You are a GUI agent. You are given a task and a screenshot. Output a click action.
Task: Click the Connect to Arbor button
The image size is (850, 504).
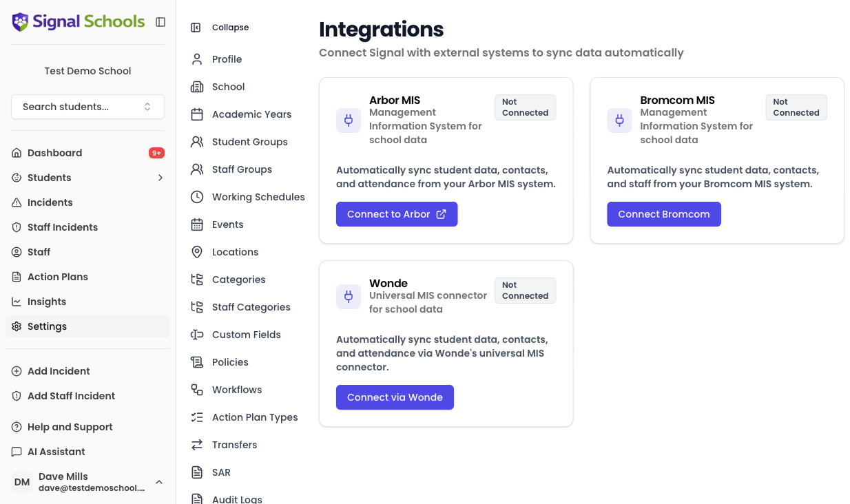397,214
